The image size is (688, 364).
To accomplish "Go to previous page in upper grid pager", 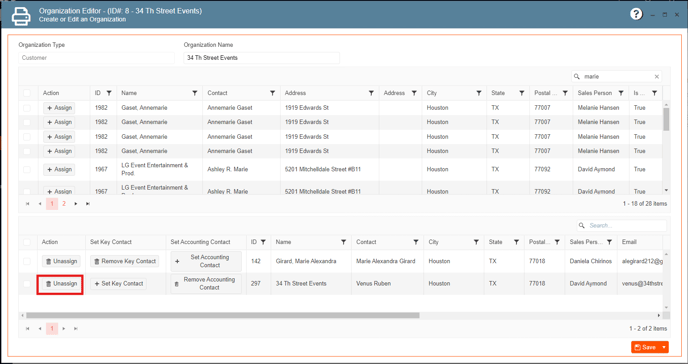I will pos(39,203).
